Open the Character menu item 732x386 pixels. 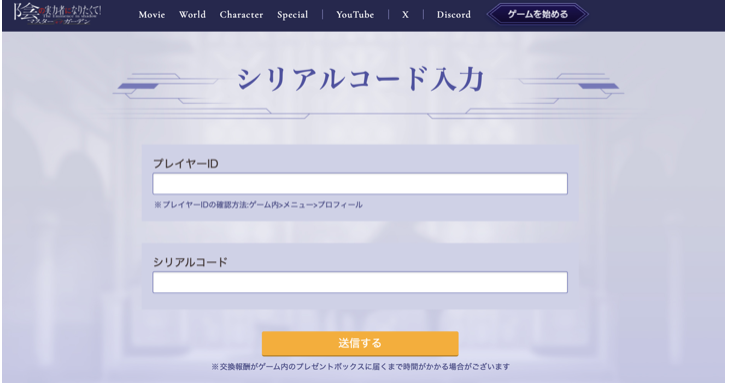pyautogui.click(x=241, y=15)
